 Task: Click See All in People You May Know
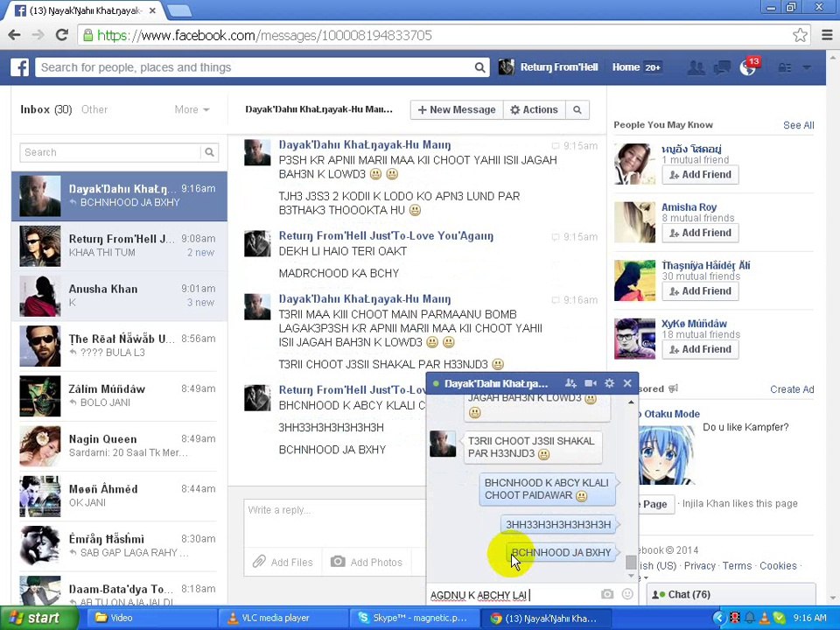coord(798,125)
